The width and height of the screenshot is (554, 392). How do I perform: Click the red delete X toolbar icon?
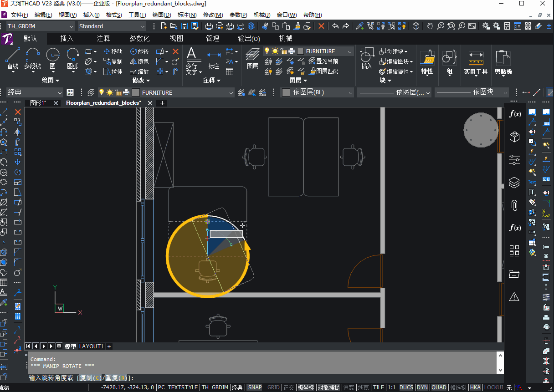pos(321,26)
